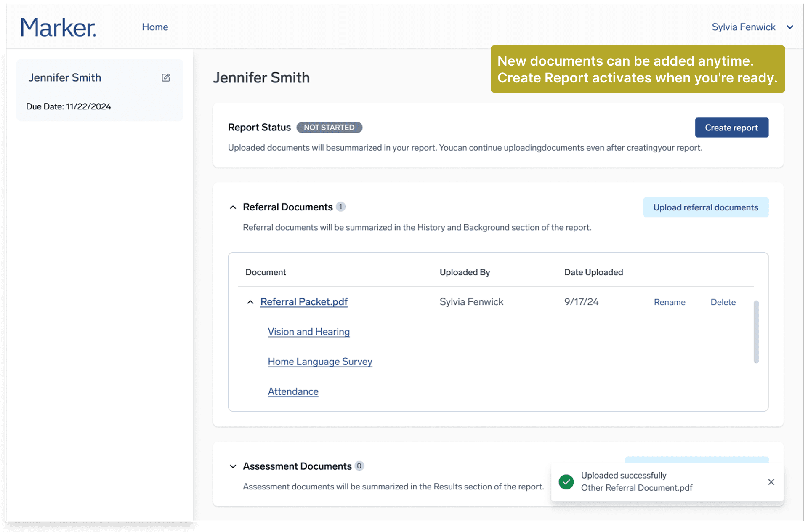Select the Jennifer Smith sidebar card
Viewport: 808px width, 532px height.
pos(99,90)
